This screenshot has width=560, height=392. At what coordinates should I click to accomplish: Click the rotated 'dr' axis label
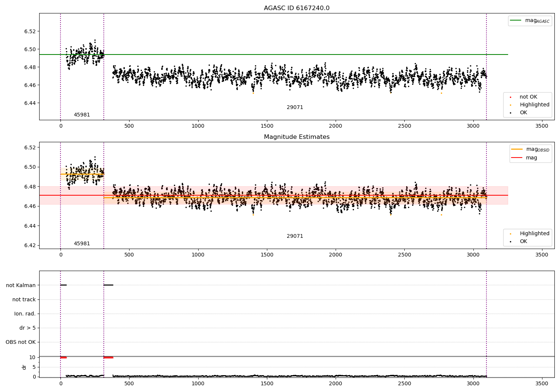24,367
